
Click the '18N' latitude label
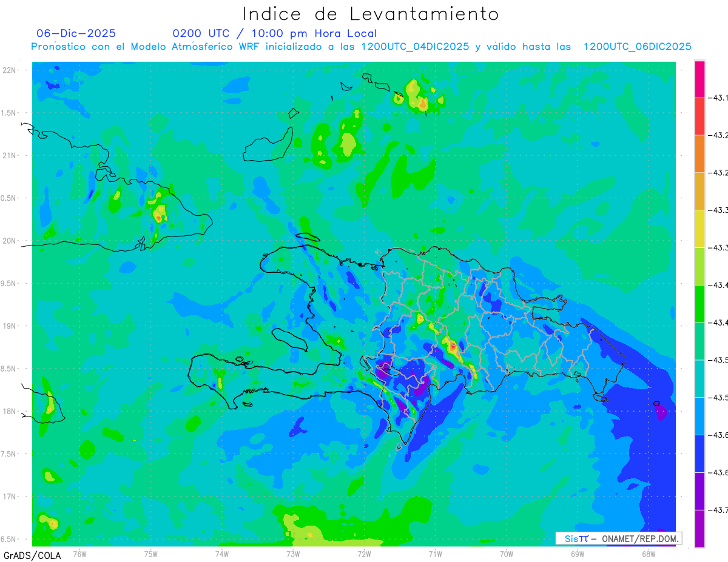(x=10, y=411)
